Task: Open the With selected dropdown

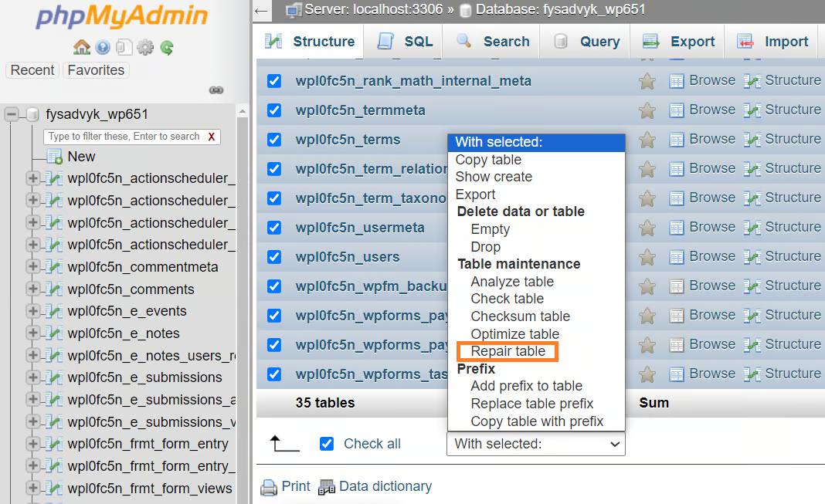Action: 535,444
